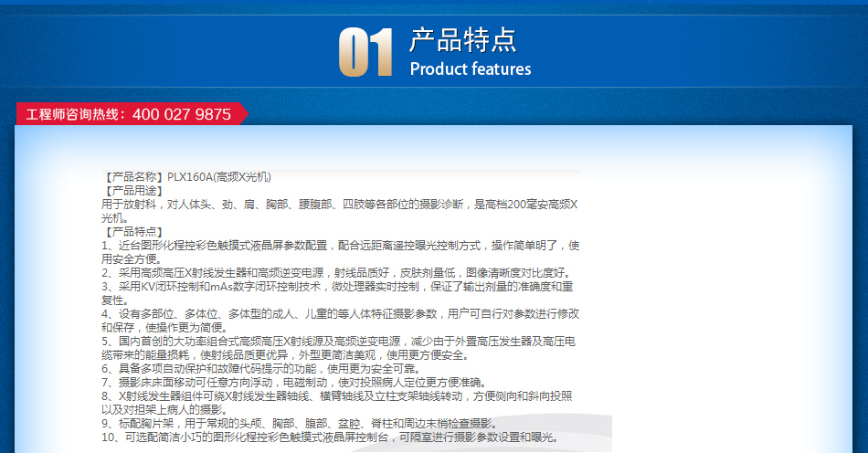The width and height of the screenshot is (868, 453).
Task: Click the "Product features" English subtitle
Action: 470,69
